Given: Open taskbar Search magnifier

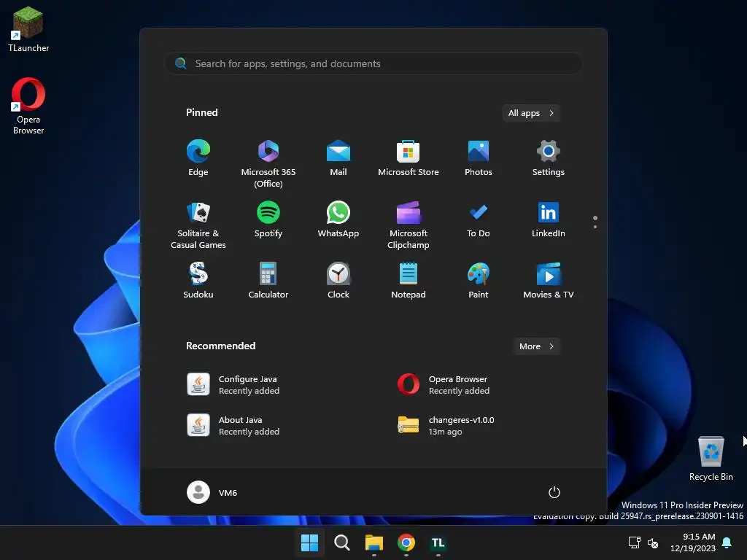Looking at the screenshot, I should coord(342,542).
